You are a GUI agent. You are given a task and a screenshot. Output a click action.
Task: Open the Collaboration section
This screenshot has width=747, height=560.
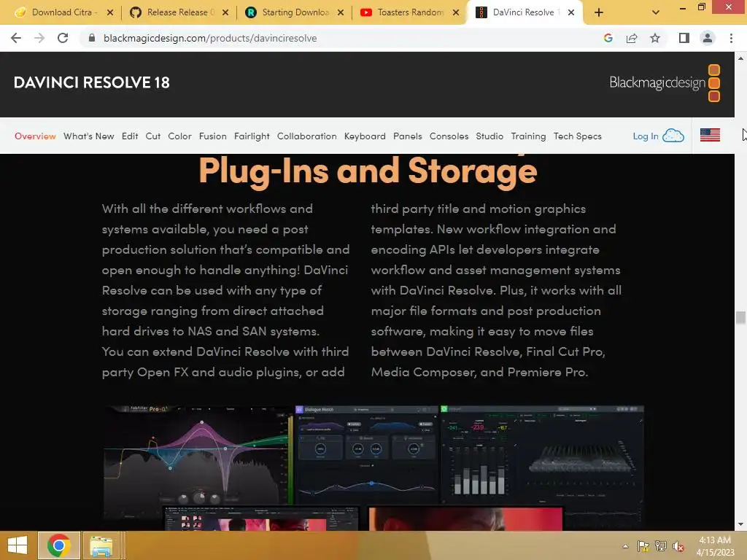coord(307,136)
